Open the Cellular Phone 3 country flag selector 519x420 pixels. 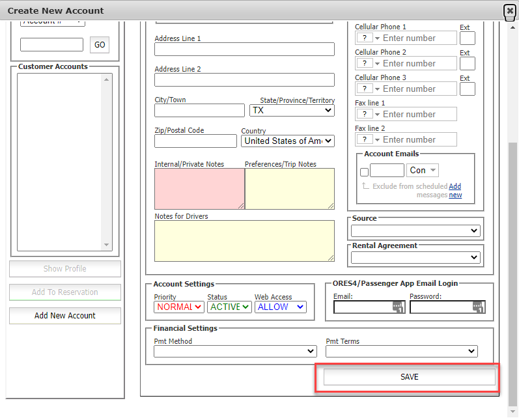click(x=368, y=89)
